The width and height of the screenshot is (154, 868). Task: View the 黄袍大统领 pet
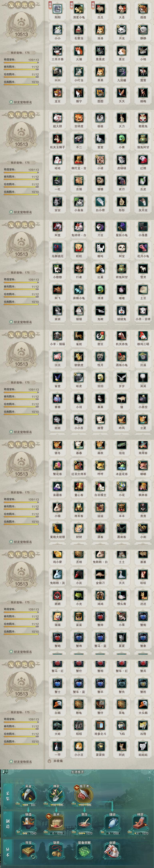(58, 529)
